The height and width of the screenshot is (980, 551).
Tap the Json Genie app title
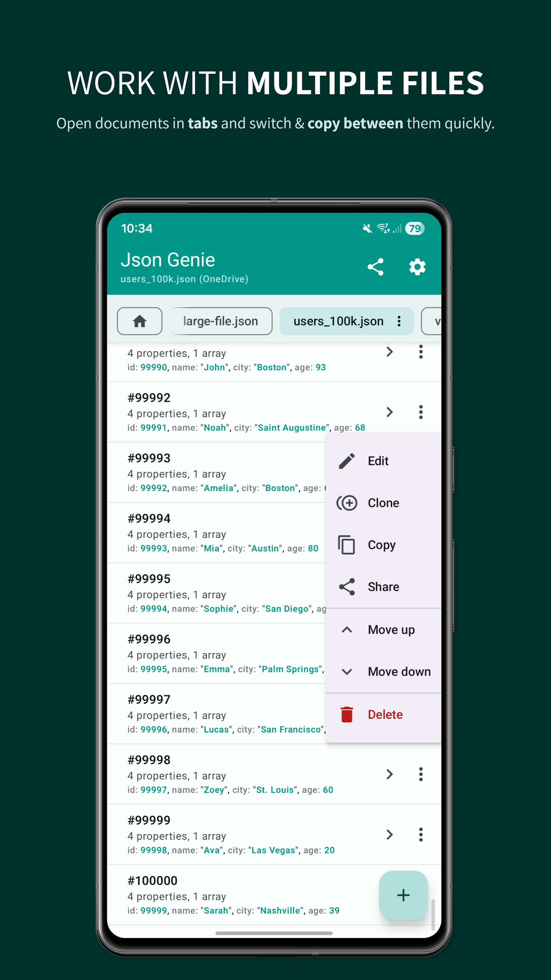coord(168,260)
